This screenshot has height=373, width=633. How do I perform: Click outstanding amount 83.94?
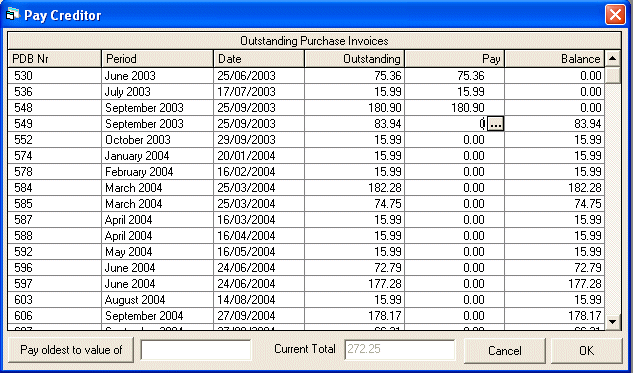point(354,124)
